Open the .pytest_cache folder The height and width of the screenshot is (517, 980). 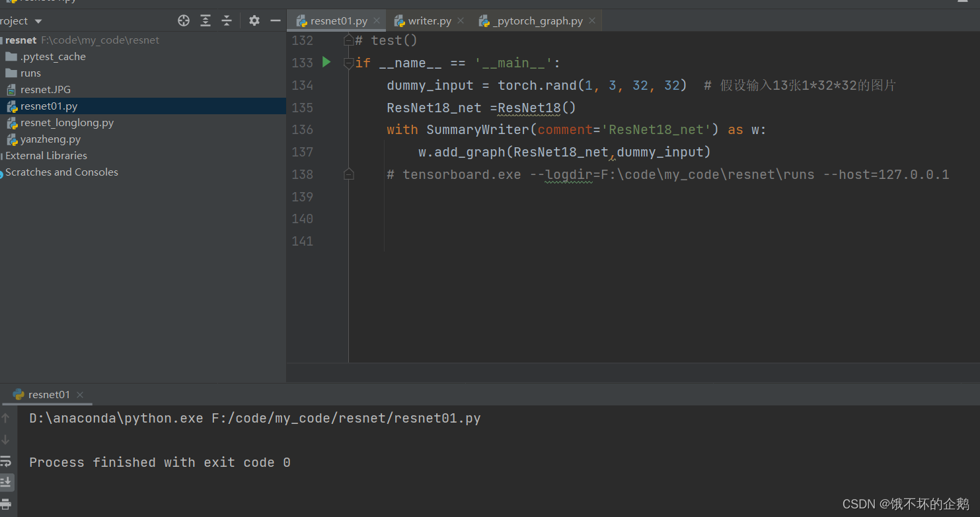coord(143,56)
